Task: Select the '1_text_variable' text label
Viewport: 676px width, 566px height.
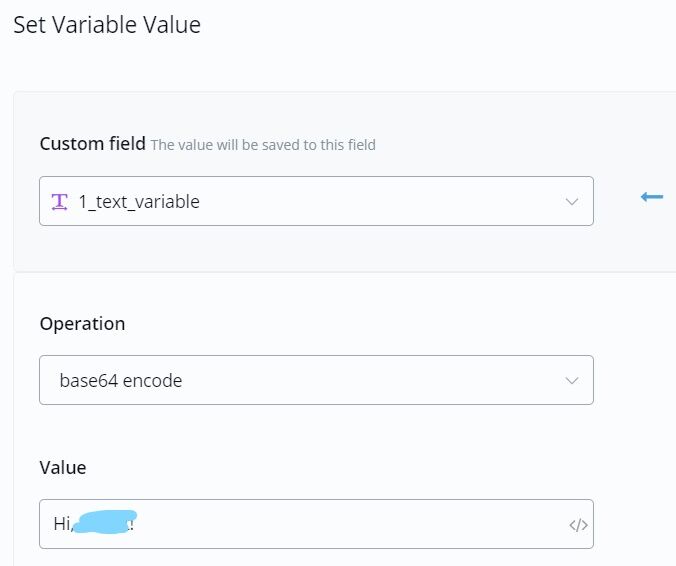Action: pos(139,202)
